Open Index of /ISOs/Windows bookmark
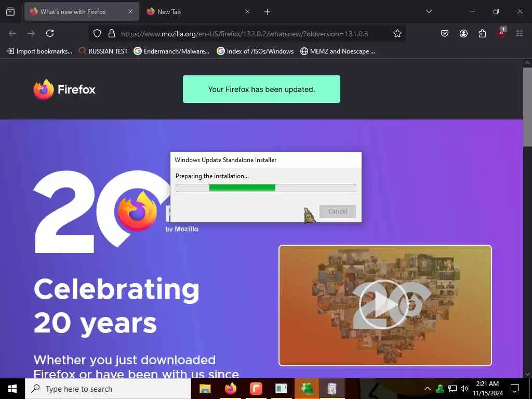Viewport: 532px width, 399px height. [255, 51]
